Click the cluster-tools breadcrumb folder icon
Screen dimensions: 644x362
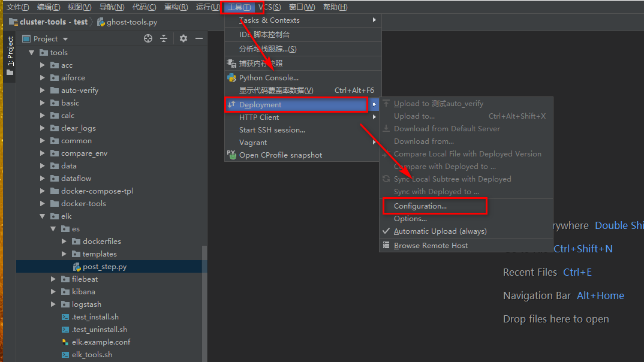click(x=13, y=22)
